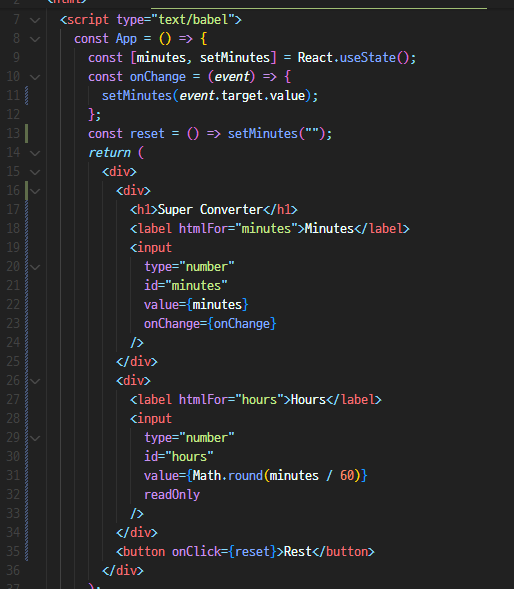Click "setMinutes" call on line 11
This screenshot has height=589, width=514.
[x=137, y=95]
